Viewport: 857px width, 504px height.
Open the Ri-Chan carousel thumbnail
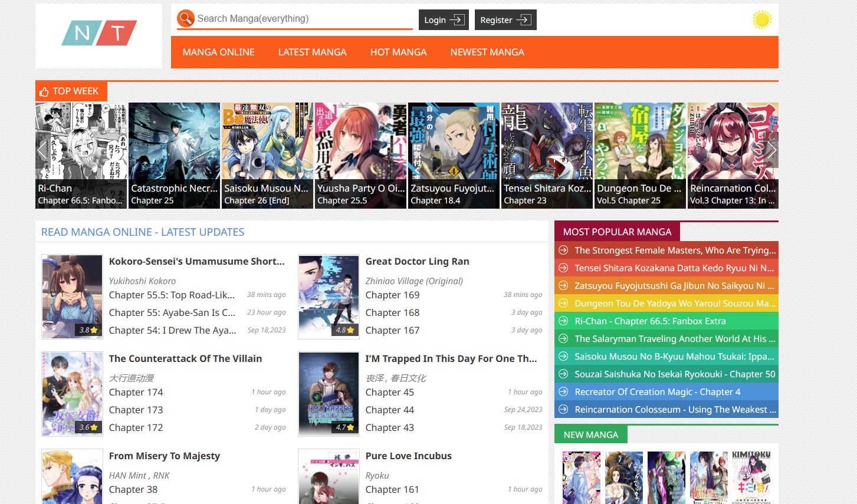point(81,156)
